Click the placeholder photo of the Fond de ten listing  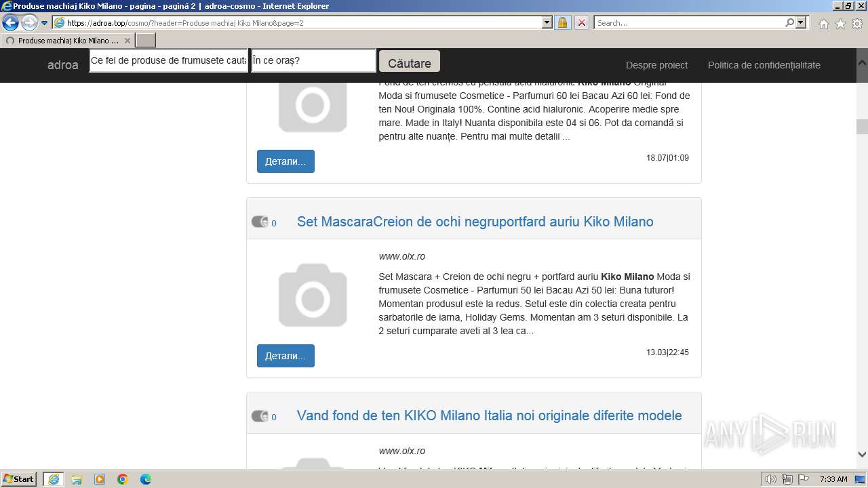coord(313,107)
